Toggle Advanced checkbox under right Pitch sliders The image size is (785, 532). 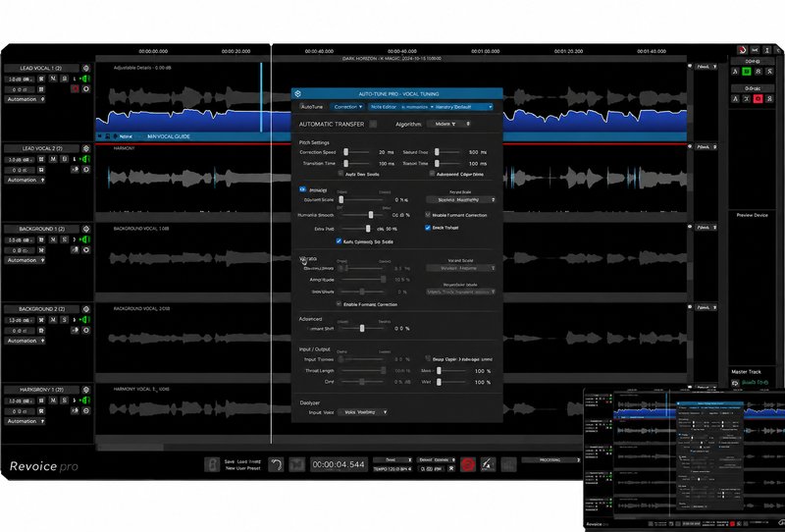coord(432,174)
